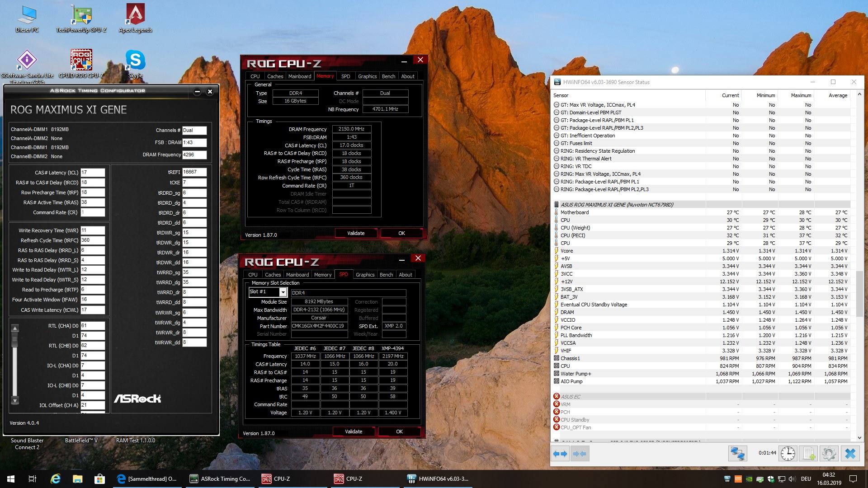Select ASUS ROG MAXIMUS XI GENE sensor group

[x=701, y=205]
